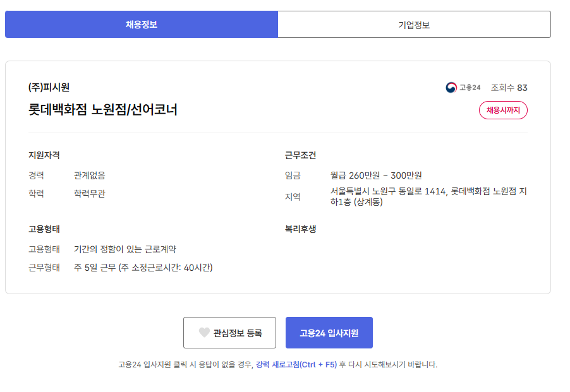The width and height of the screenshot is (570, 392).
Task: Click the 조회수 83 view count
Action: pyautogui.click(x=509, y=88)
